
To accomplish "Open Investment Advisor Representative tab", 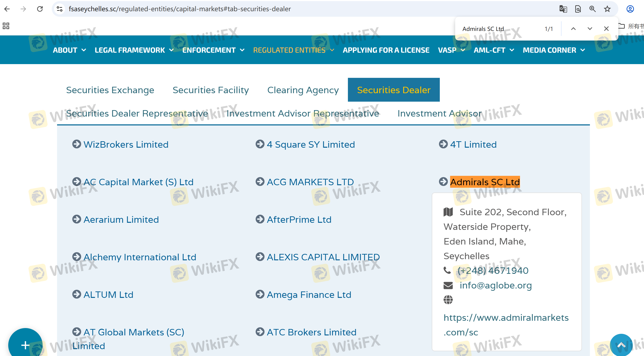I will [303, 113].
